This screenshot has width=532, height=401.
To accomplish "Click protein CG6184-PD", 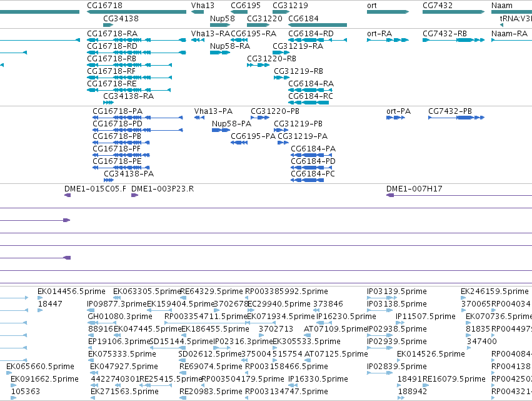I will [313, 161].
